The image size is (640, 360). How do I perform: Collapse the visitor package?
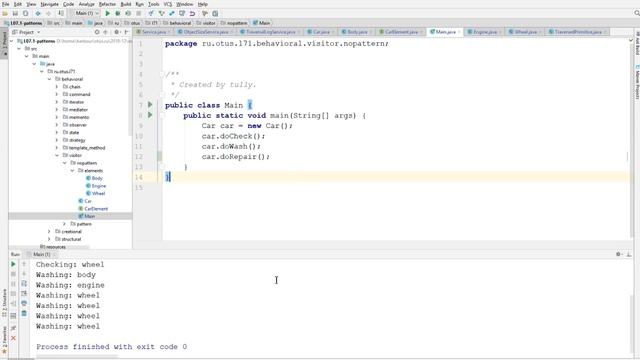coord(57,156)
